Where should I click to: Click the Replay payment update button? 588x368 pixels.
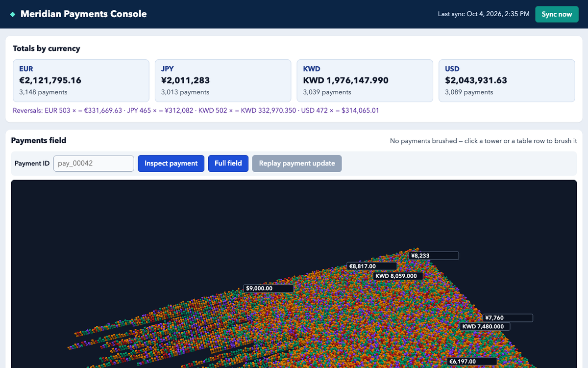point(297,163)
